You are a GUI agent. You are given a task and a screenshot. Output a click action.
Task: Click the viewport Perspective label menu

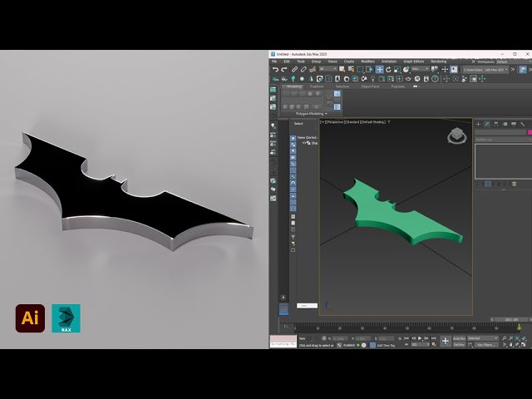[x=334, y=122]
